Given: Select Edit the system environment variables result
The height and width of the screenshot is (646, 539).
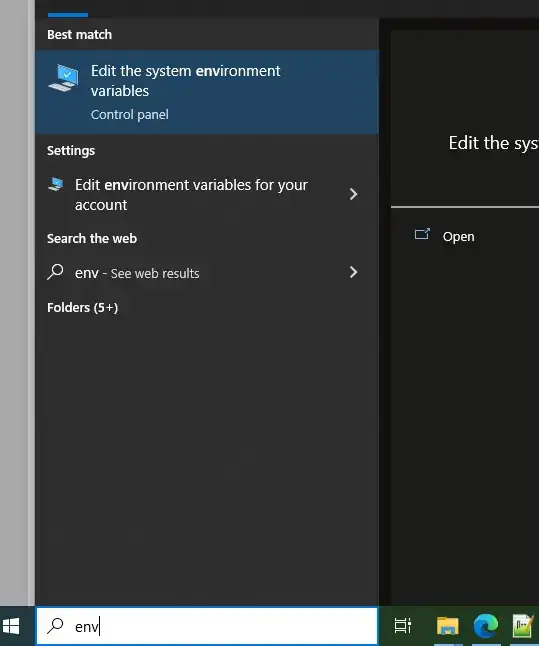Looking at the screenshot, I should tap(207, 92).
